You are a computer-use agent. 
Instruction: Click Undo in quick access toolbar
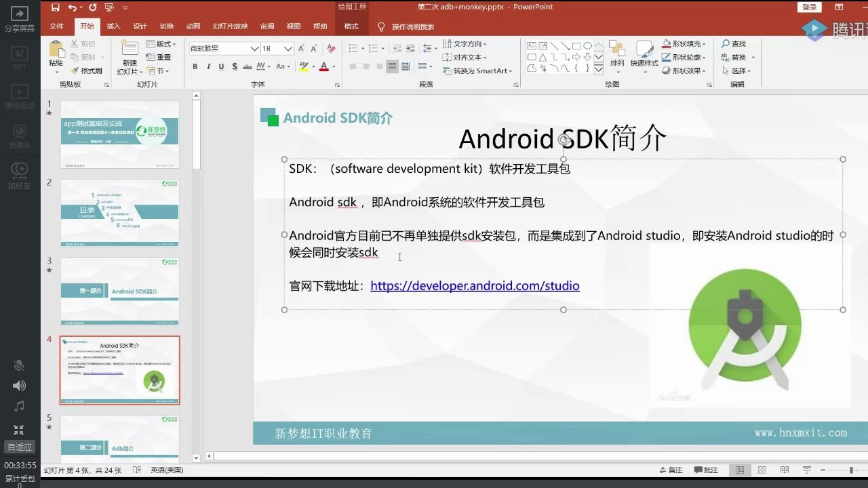tap(72, 7)
